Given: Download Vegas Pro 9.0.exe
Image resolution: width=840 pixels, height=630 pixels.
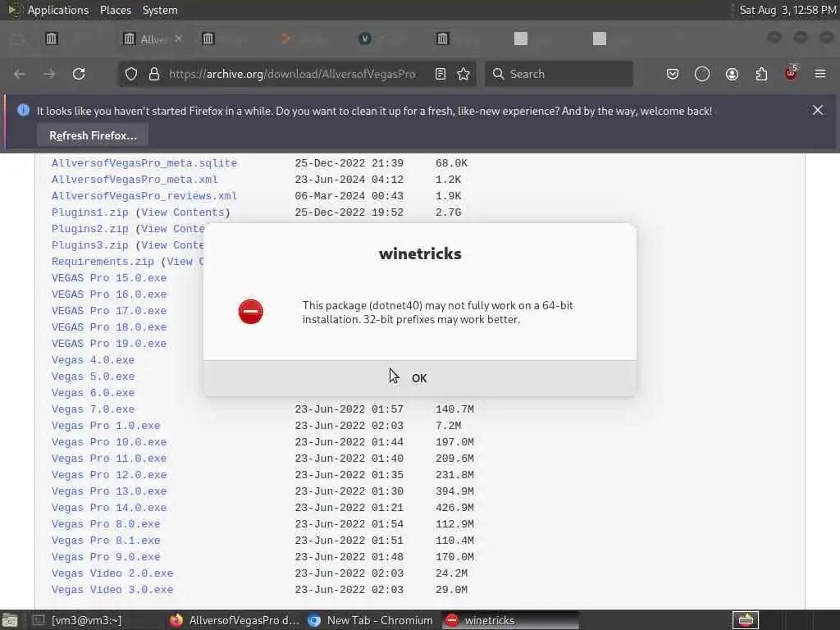Looking at the screenshot, I should tap(106, 557).
